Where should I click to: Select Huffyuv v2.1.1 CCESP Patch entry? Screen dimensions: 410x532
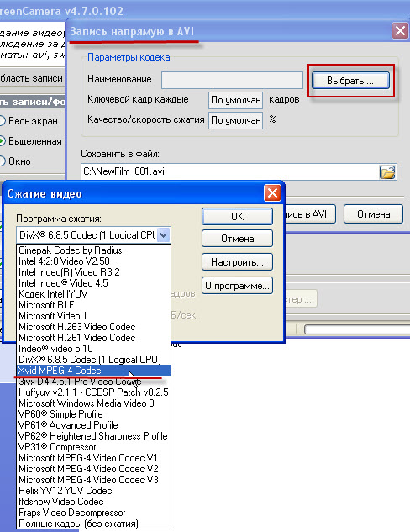tap(93, 392)
